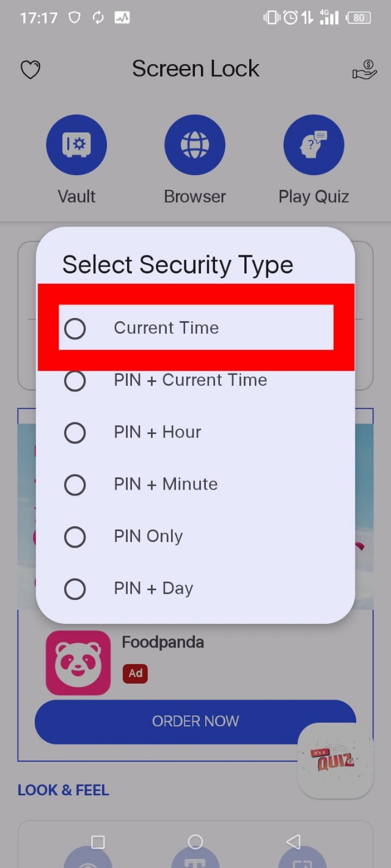This screenshot has width=391, height=868.
Task: Open recent apps square button
Action: (98, 842)
